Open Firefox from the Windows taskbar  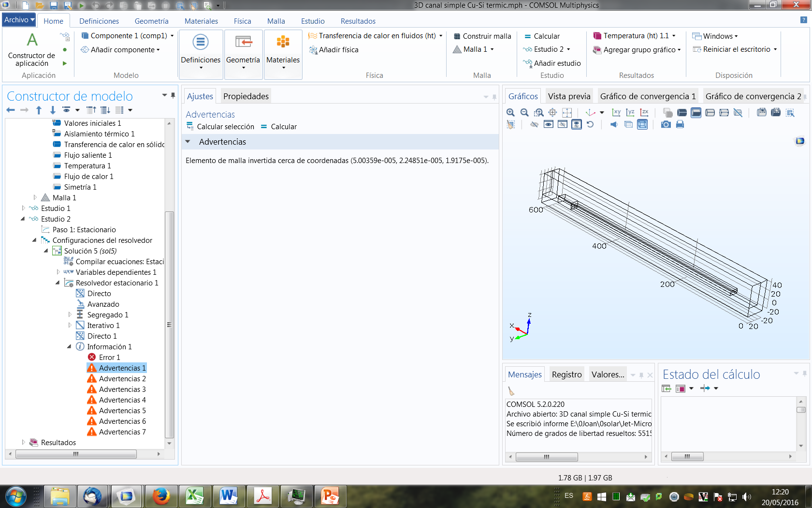tap(161, 496)
